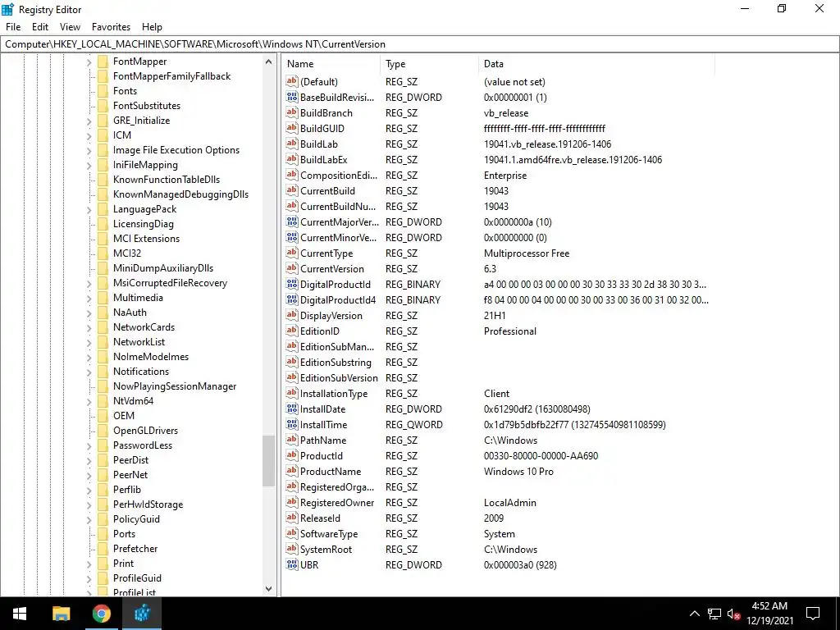Select the InstallationType value name
The height and width of the screenshot is (630, 840).
pos(334,393)
